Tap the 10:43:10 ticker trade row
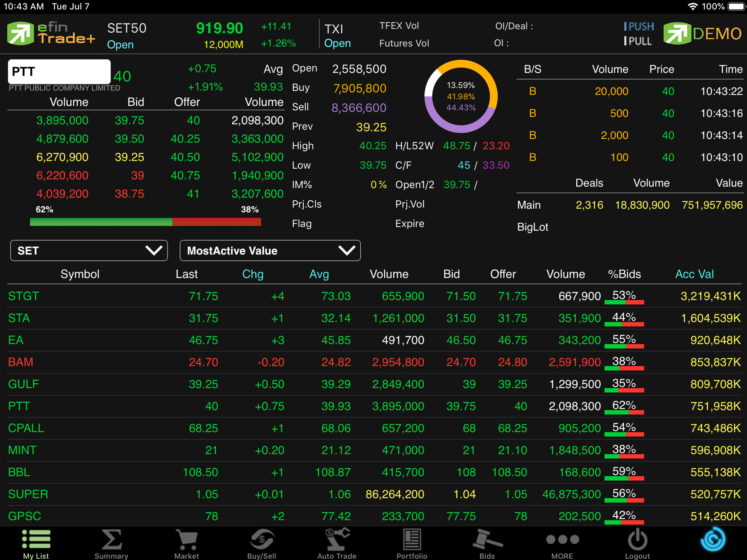747x560 pixels. coord(630,157)
